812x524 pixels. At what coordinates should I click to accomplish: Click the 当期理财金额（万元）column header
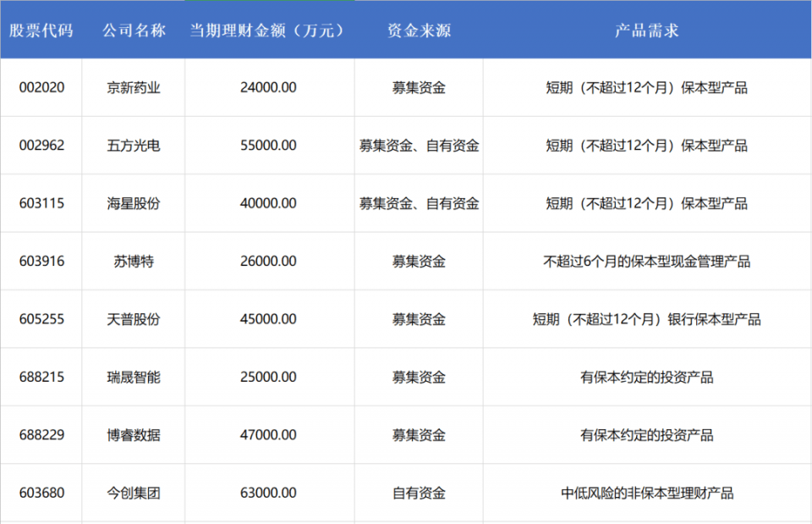pyautogui.click(x=268, y=30)
